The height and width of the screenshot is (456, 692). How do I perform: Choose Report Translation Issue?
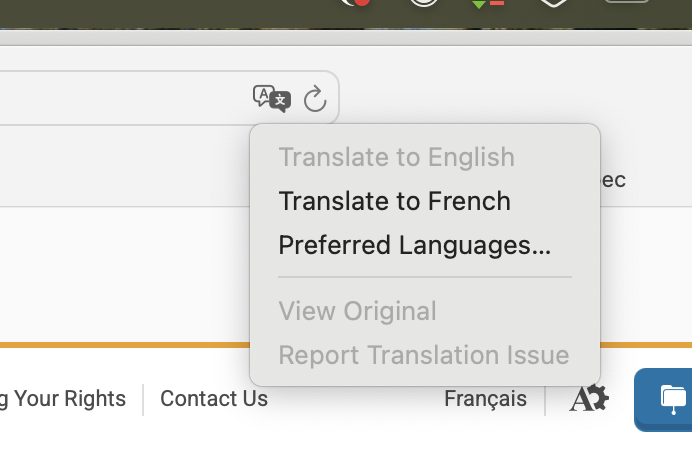(423, 355)
